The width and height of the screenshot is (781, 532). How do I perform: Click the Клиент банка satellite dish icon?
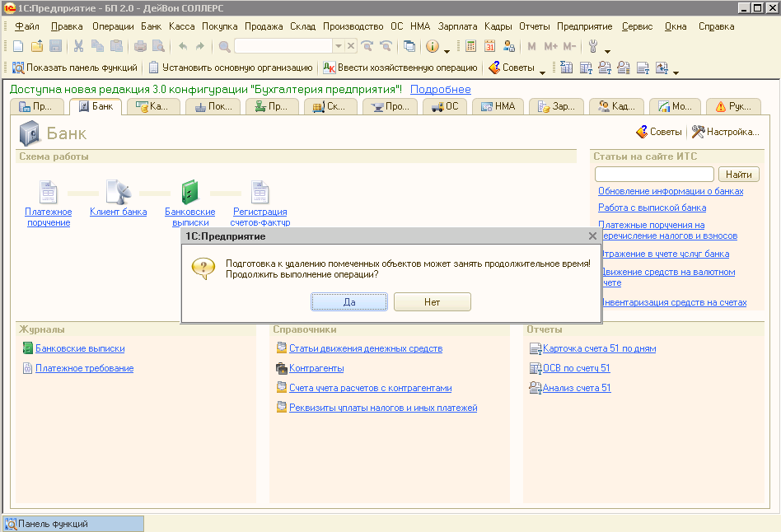pos(119,192)
